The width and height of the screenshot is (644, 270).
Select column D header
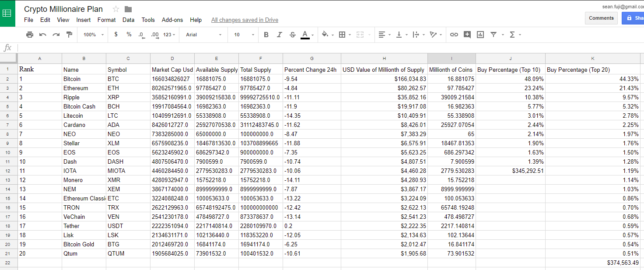click(172, 58)
